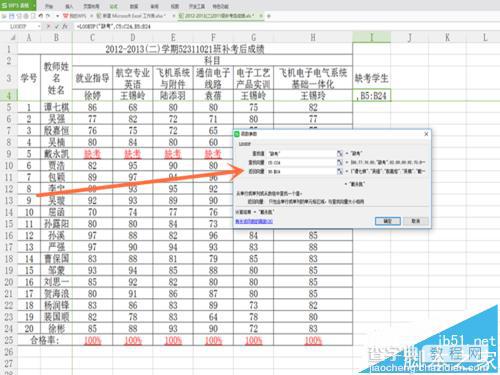The image size is (500, 375).
Task: Click the Redo arrow icon
Action: click(x=48, y=16)
